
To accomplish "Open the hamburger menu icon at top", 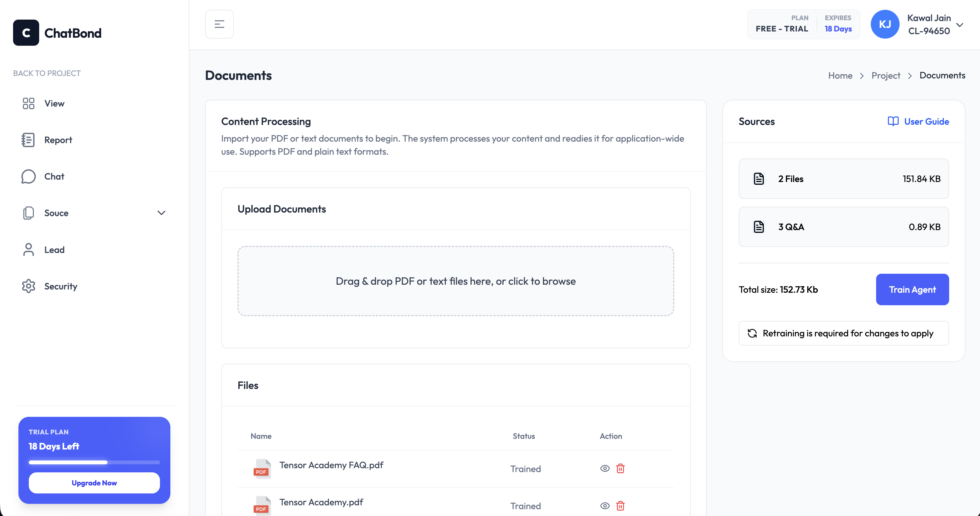I will tap(219, 24).
